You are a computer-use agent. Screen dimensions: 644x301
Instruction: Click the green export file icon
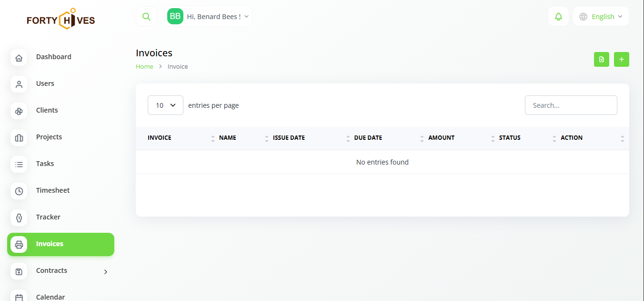click(x=602, y=60)
